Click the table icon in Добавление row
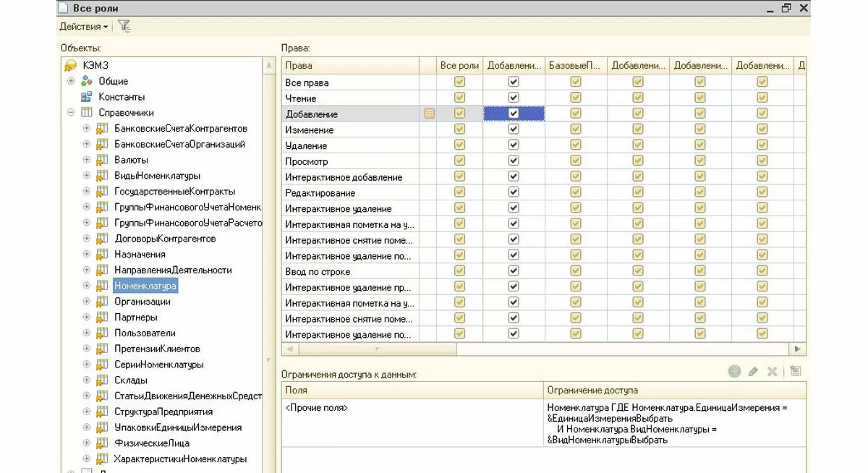868x473 pixels. (x=429, y=114)
